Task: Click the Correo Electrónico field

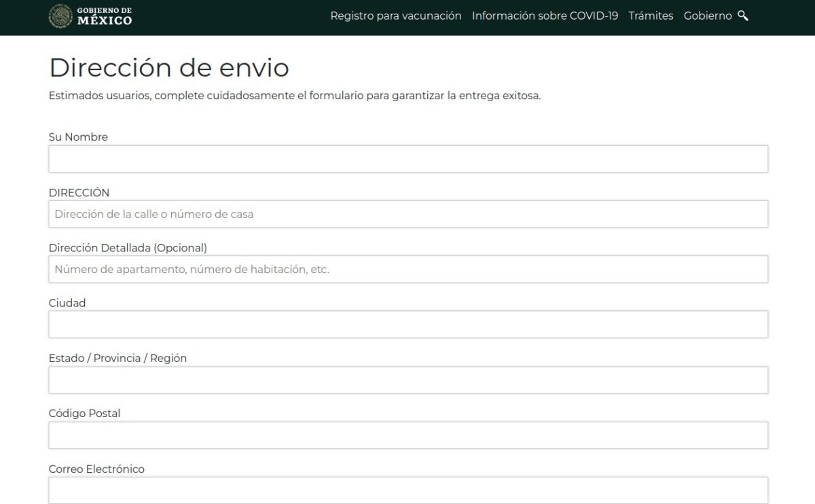Action: click(407, 490)
